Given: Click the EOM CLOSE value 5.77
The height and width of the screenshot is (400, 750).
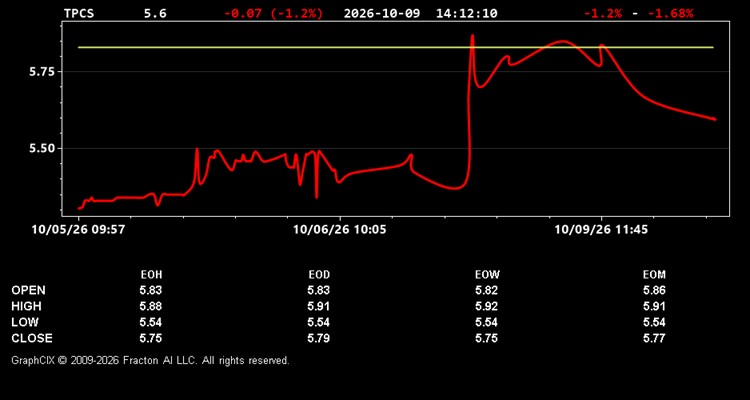Looking at the screenshot, I should coord(654,338).
